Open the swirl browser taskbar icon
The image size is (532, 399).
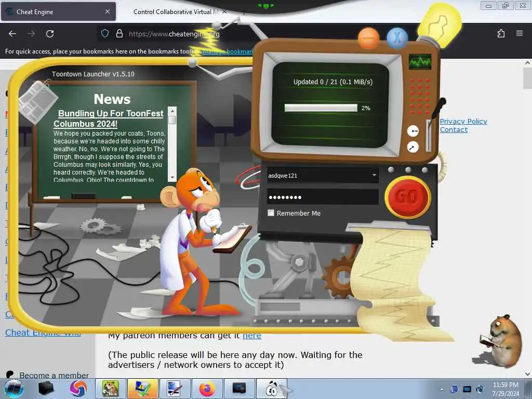[78, 389]
